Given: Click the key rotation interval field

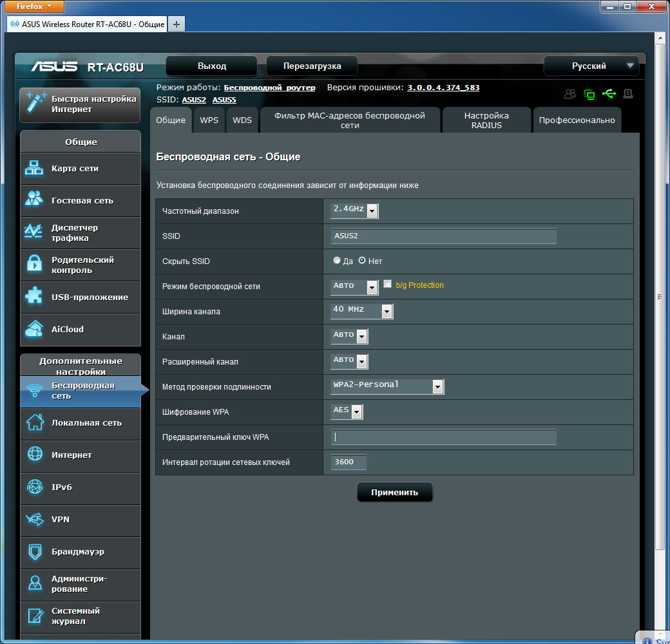Looking at the screenshot, I should pos(349,462).
